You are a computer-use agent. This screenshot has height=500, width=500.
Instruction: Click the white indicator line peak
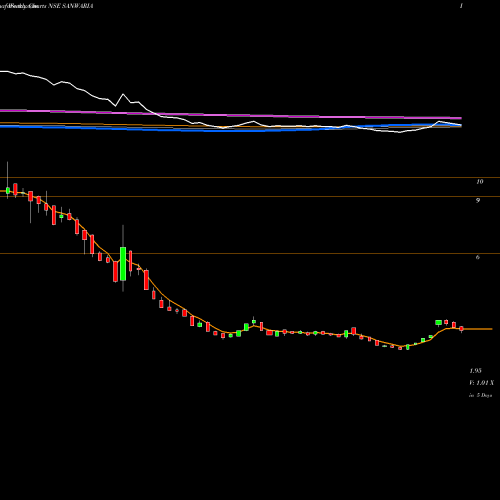click(x=123, y=94)
